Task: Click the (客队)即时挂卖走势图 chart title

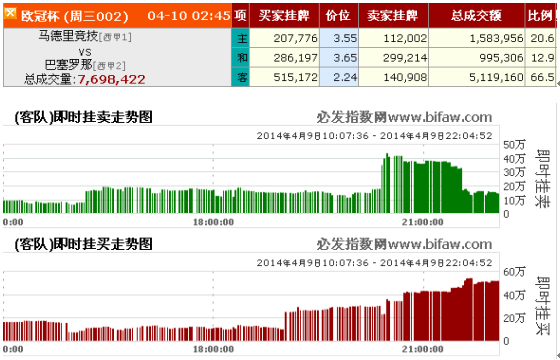Action: 84,117
